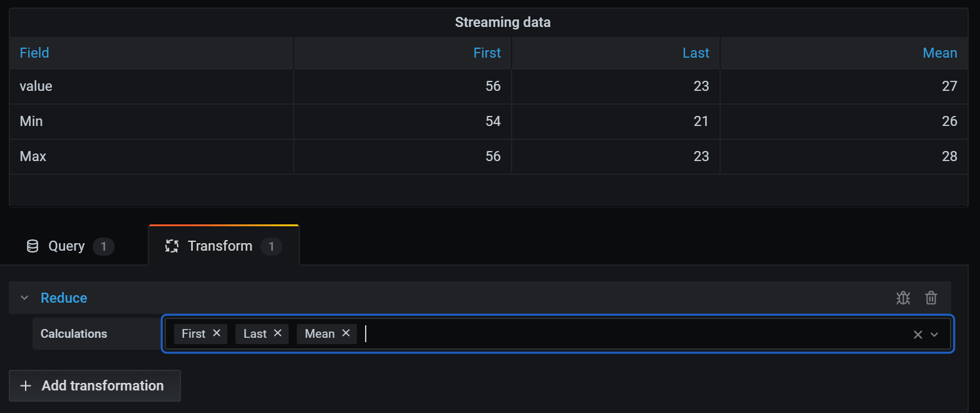This screenshot has width=980, height=413.
Task: Sort table by Mean column header
Action: click(x=940, y=53)
